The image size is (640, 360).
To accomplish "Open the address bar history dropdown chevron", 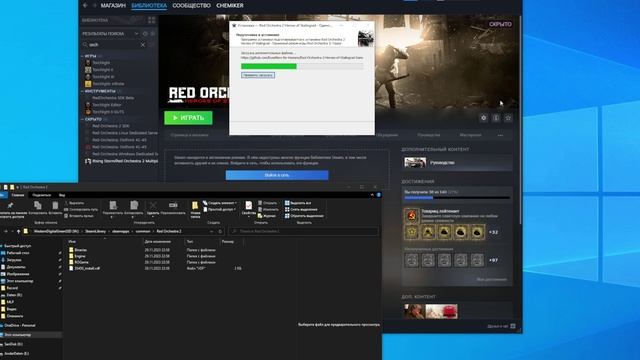I will click(x=211, y=231).
